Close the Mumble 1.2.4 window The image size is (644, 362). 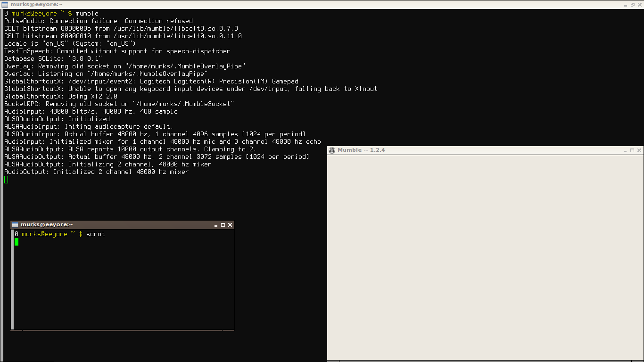pos(639,151)
